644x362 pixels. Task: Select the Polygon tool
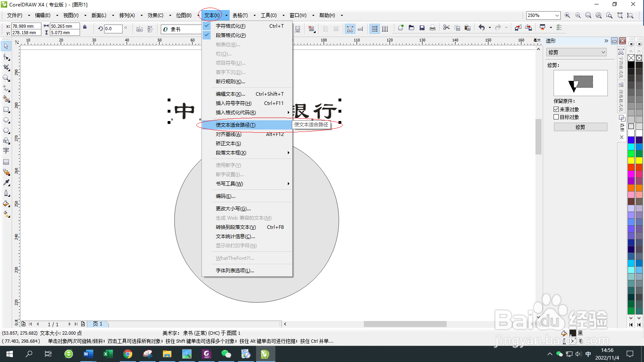tap(6, 130)
